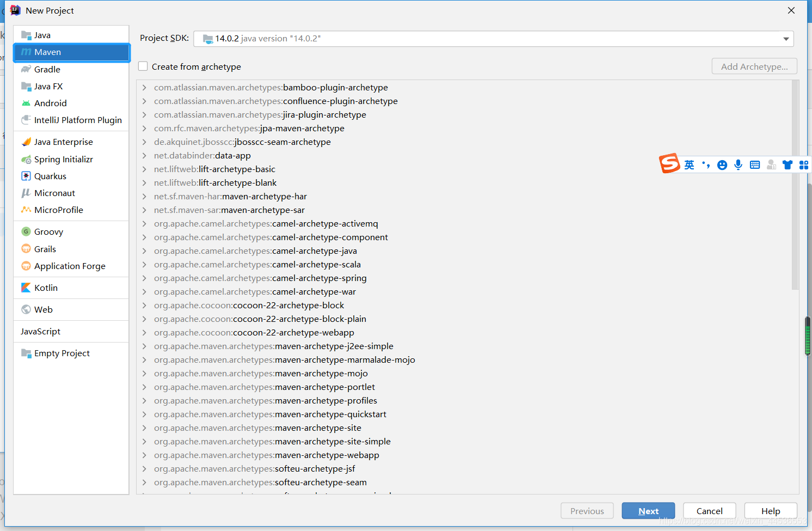
Task: Open the Sogou soft keyboard icon
Action: pos(755,165)
